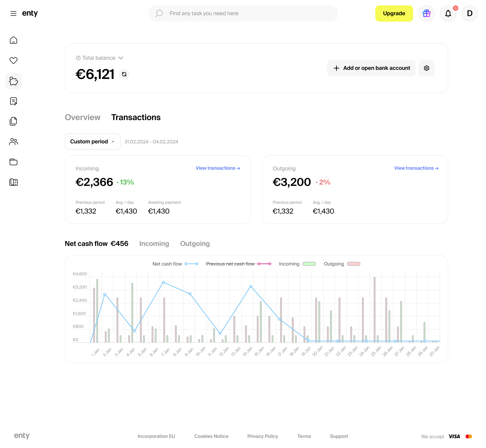Switch to the Overview tab
The image size is (486, 448).
pos(83,117)
